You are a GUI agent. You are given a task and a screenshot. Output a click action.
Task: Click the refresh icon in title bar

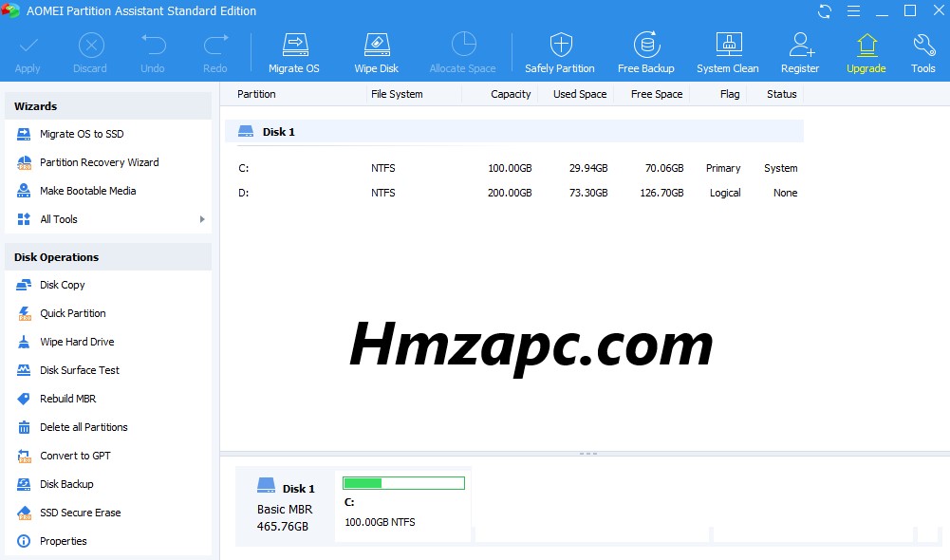[x=824, y=10]
